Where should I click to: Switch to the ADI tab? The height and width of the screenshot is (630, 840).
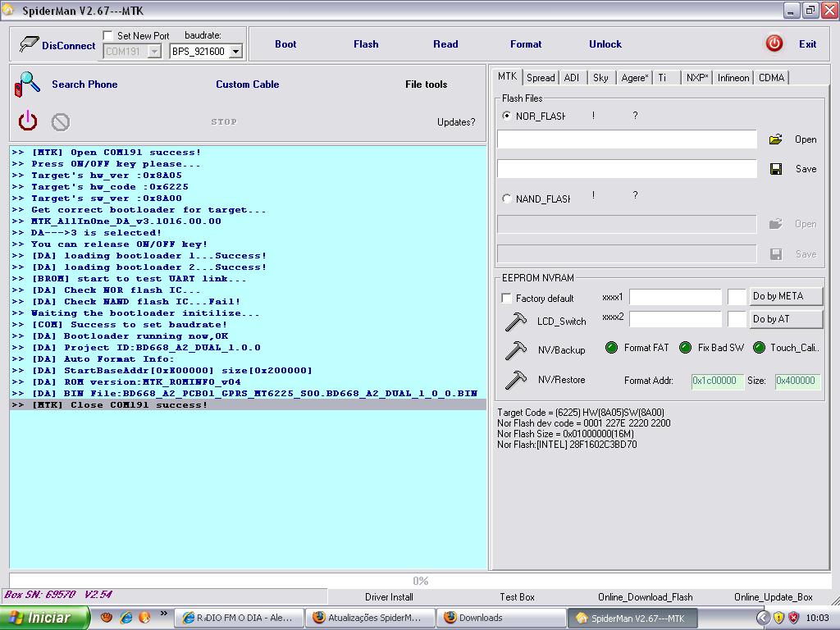coord(572,78)
